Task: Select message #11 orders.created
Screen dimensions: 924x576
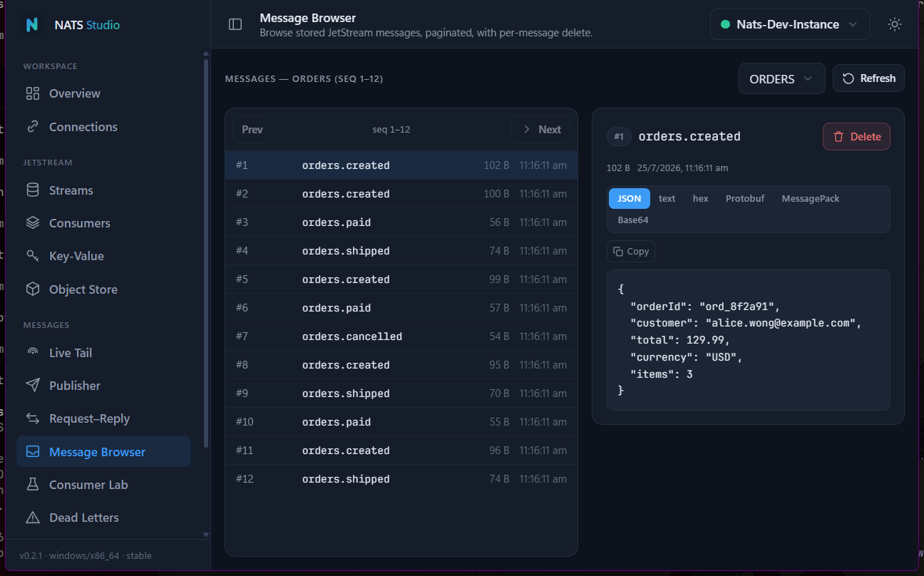Action: [x=401, y=451]
